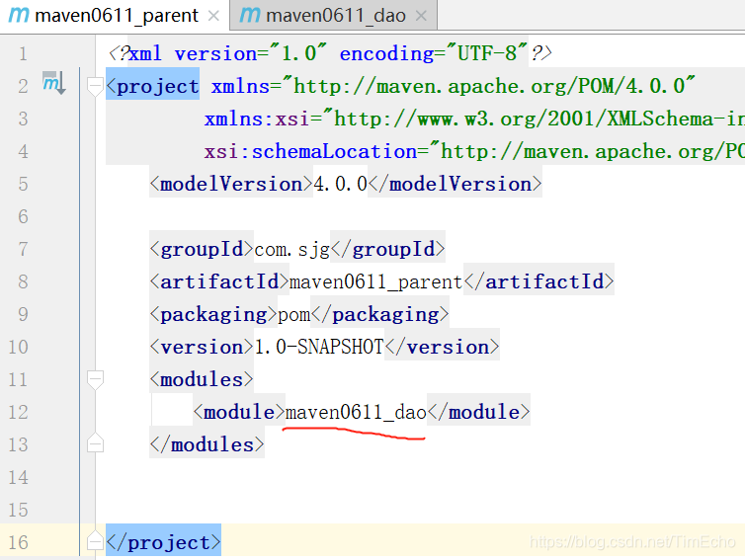This screenshot has width=745, height=560.
Task: Click line number 12 in the gutter
Action: [x=18, y=412]
